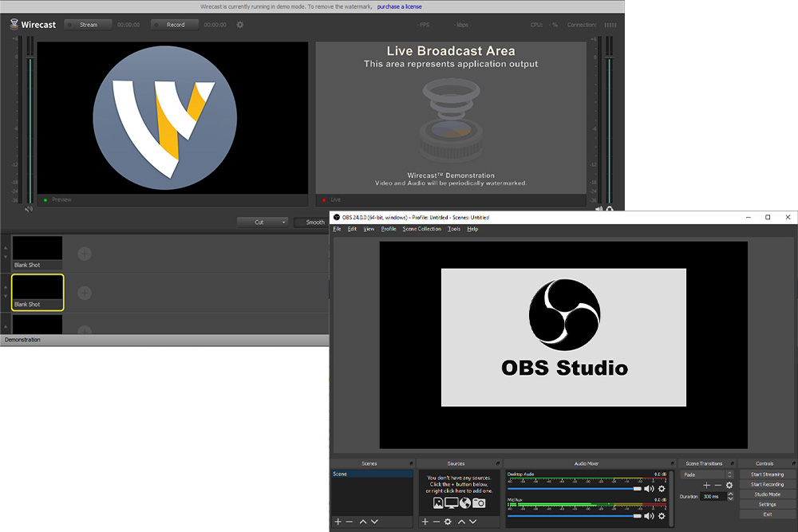This screenshot has width=798, height=532.
Task: Click the Wirecast logo icon in toolbar
Action: (14, 24)
